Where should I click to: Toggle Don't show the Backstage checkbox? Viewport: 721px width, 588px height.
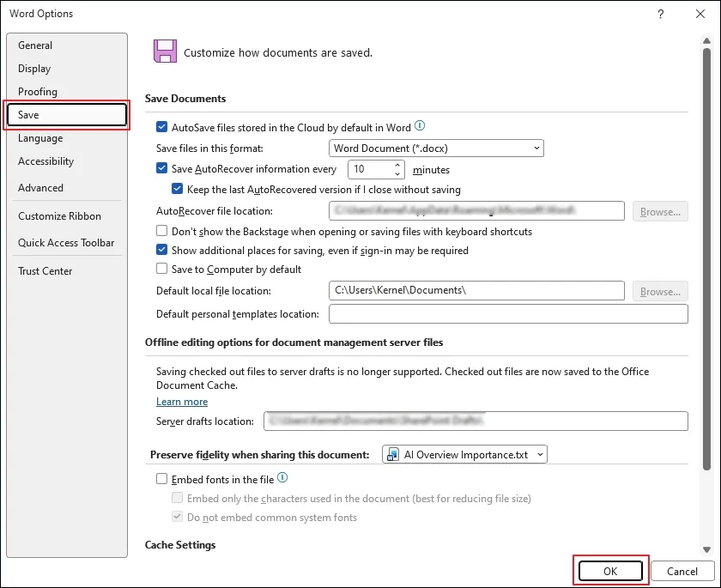(x=162, y=231)
